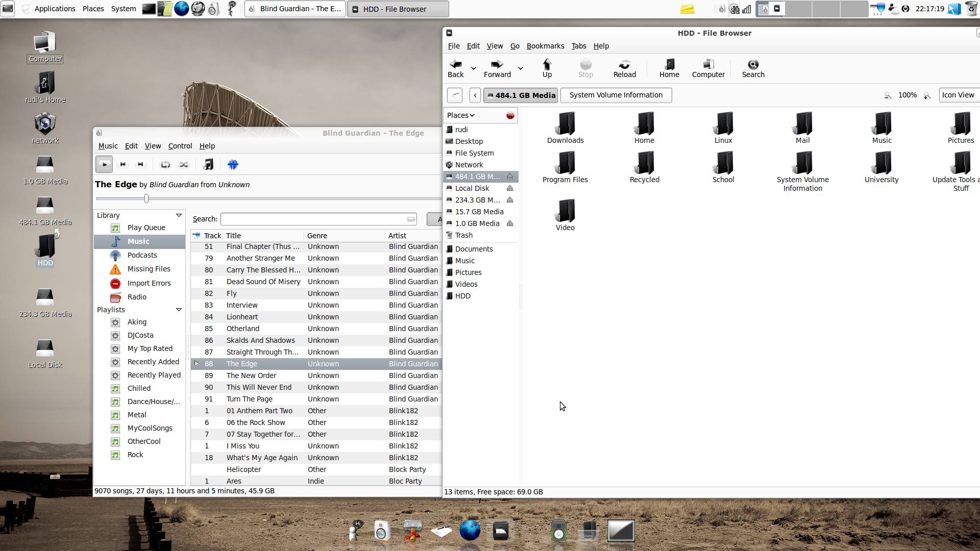
Task: Collapse the Library section
Action: pos(179,215)
